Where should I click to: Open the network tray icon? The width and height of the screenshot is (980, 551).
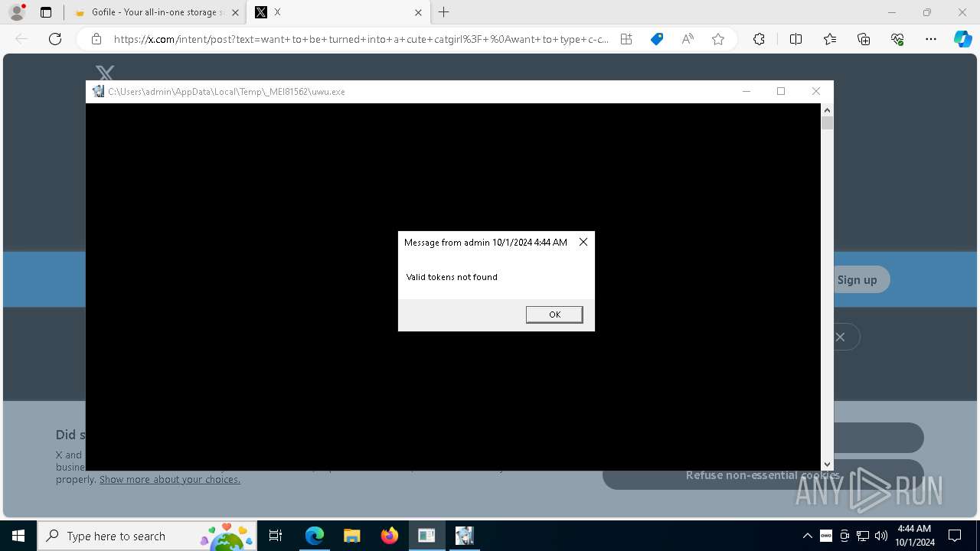(863, 536)
